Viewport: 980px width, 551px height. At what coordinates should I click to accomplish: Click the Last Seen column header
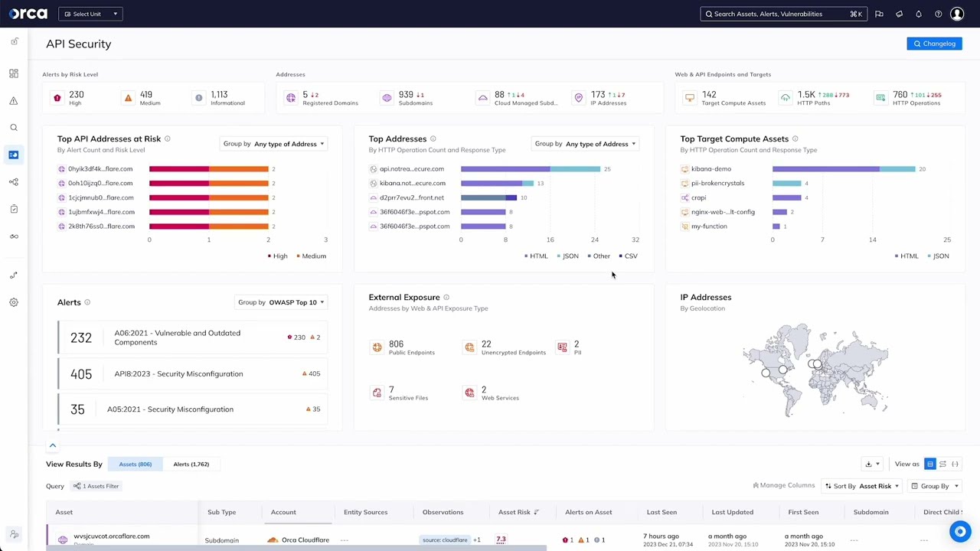click(x=661, y=512)
